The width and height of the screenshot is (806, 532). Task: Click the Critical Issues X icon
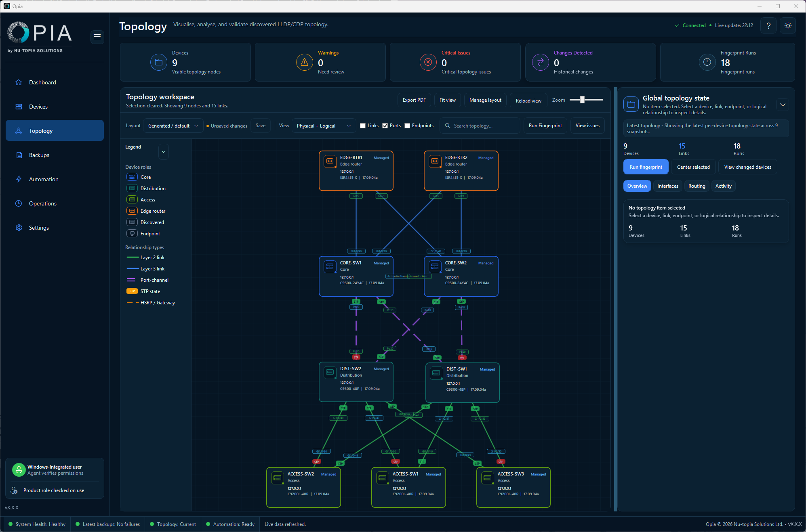[x=428, y=62]
